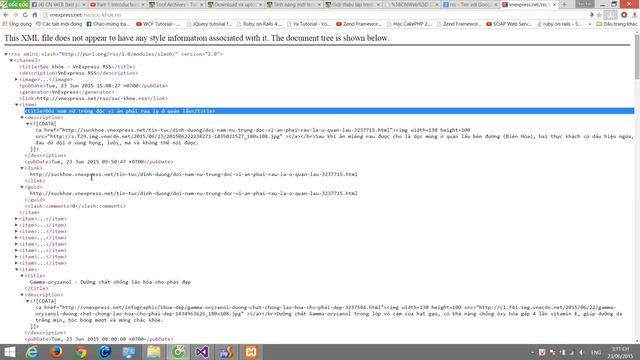640x360 pixels.
Task: Collapse the CDATA block of the Gamma-oryzanol item
Action: click(27, 301)
